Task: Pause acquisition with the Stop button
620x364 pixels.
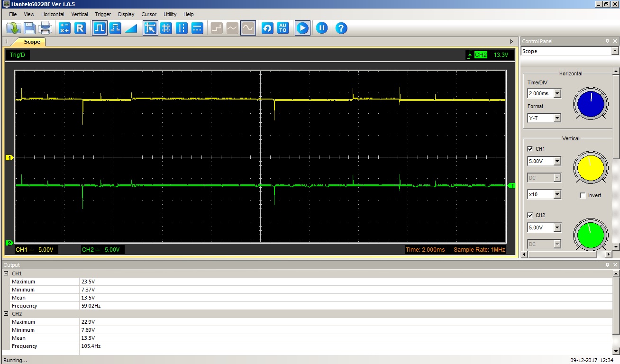Action: click(x=322, y=28)
